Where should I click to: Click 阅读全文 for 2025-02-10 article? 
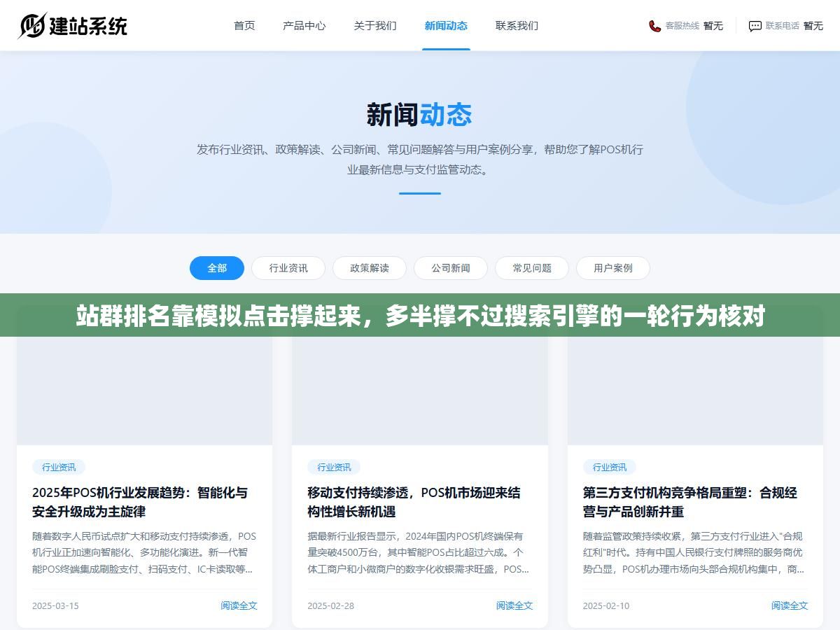tap(790, 605)
